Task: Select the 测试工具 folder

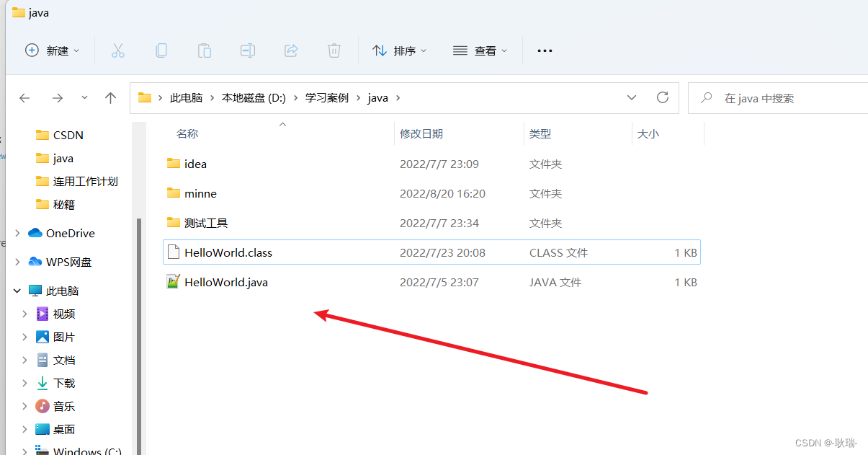Action: point(431,223)
